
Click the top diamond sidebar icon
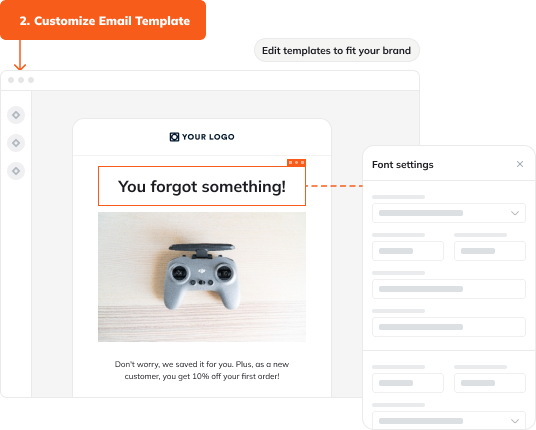pos(16,115)
